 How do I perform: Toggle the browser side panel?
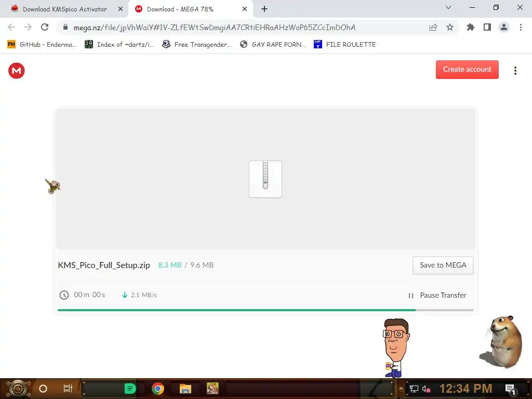(487, 27)
